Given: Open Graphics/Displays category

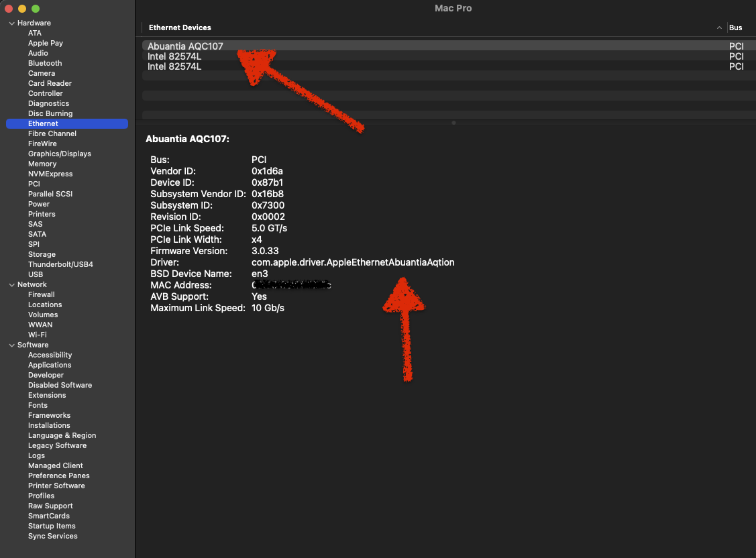Looking at the screenshot, I should 59,154.
